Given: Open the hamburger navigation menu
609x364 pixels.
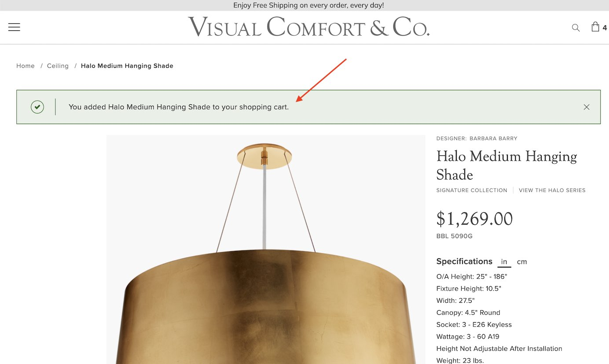Looking at the screenshot, I should click(x=14, y=27).
